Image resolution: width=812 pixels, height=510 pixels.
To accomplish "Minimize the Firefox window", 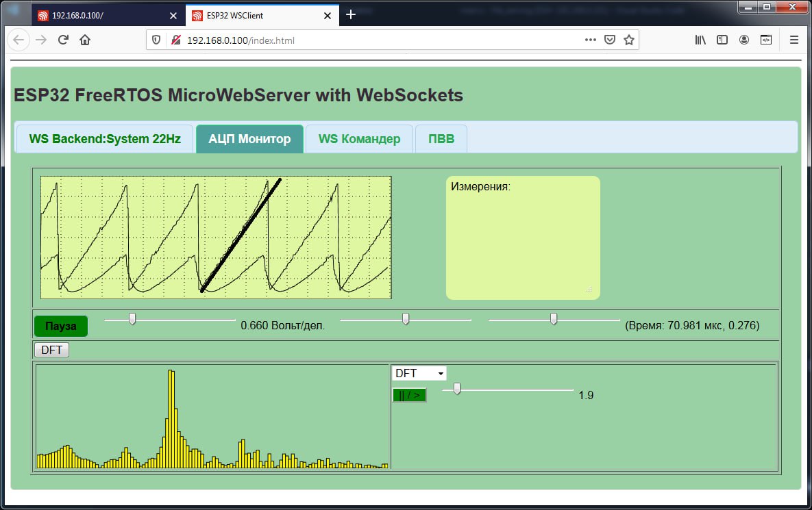I will pyautogui.click(x=748, y=8).
